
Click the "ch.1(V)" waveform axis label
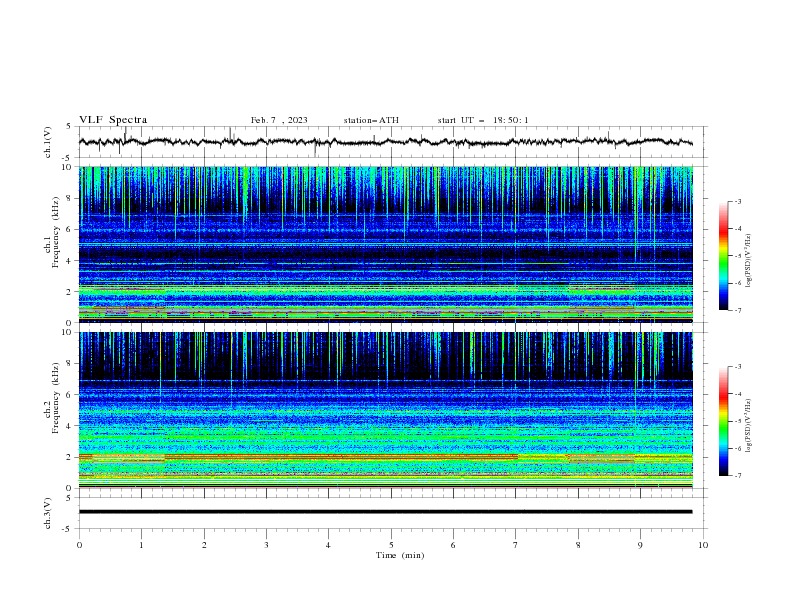[48, 142]
